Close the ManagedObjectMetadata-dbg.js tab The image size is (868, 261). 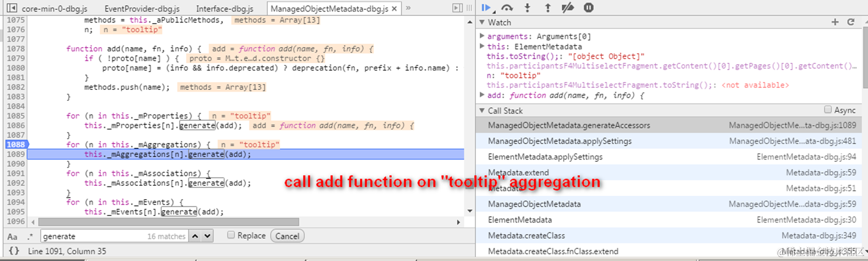click(x=394, y=9)
